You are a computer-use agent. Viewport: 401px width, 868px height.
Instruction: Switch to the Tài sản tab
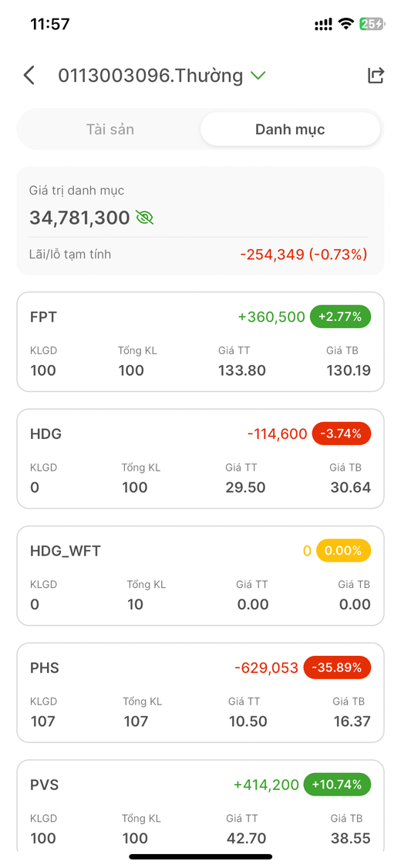tap(110, 130)
